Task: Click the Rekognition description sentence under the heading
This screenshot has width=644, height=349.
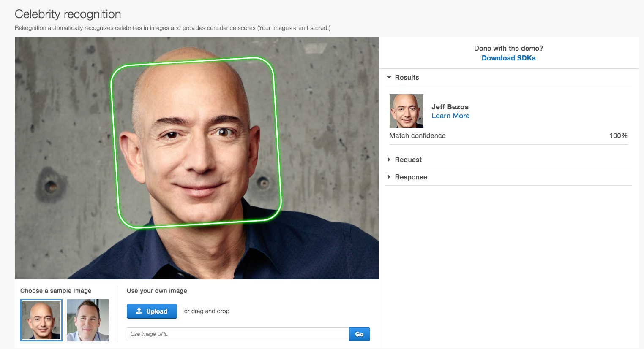Action: 172,28
